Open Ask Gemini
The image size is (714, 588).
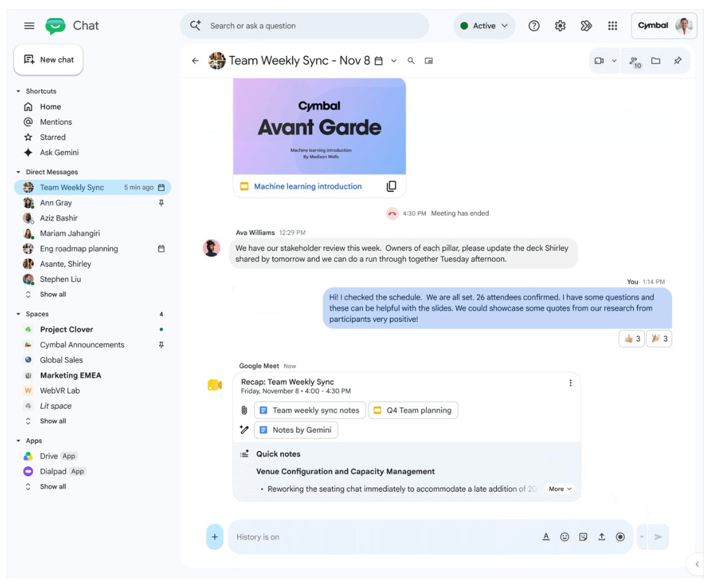[59, 153]
